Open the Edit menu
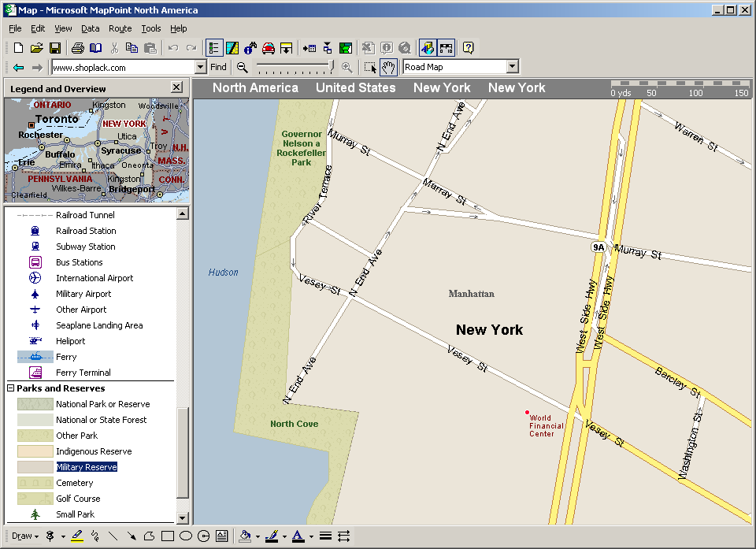 [x=38, y=28]
